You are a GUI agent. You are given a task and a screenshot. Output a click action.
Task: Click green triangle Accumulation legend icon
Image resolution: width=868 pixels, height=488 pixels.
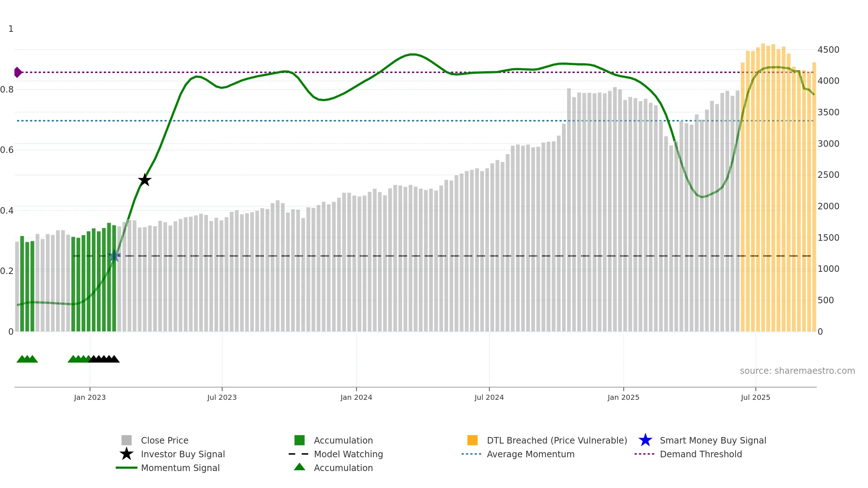pyautogui.click(x=299, y=467)
